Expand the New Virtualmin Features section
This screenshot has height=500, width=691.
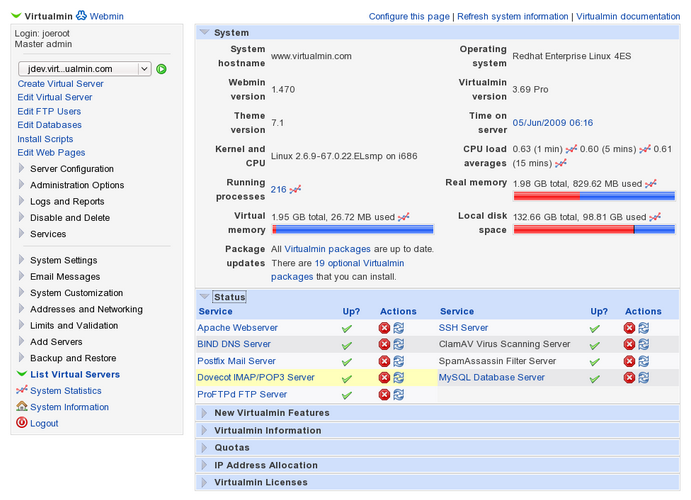coord(271,413)
